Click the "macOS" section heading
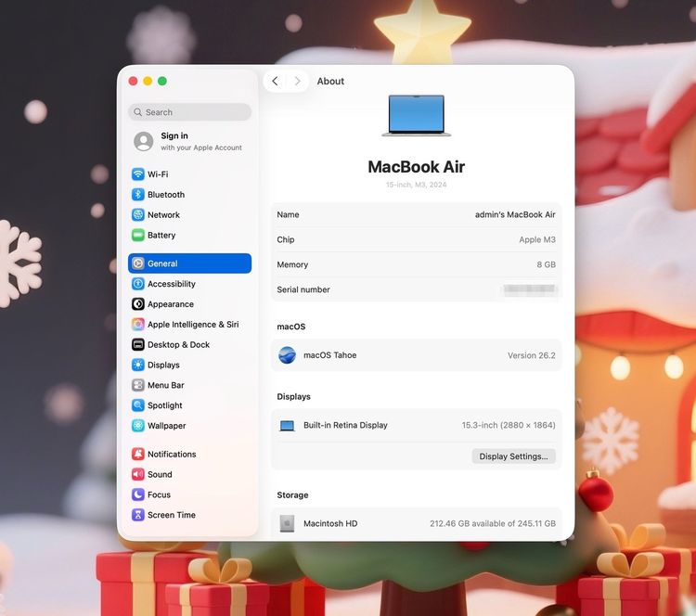Screen dimensions: 696x616 tap(290, 327)
